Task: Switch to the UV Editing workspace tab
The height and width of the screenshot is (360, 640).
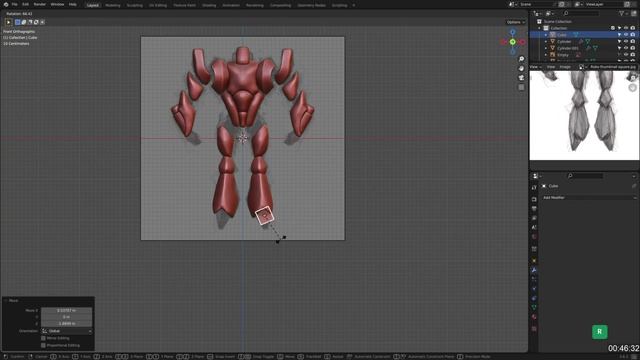Action: click(x=158, y=5)
